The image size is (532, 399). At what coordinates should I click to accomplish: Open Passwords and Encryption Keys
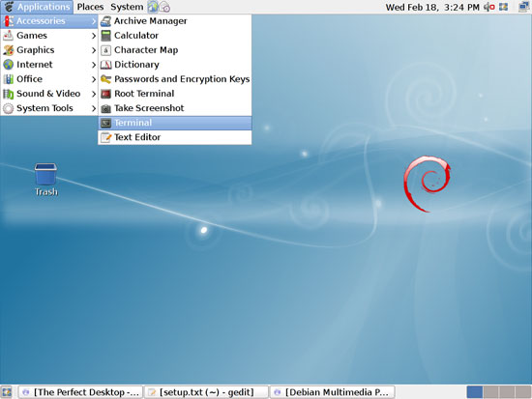175,79
